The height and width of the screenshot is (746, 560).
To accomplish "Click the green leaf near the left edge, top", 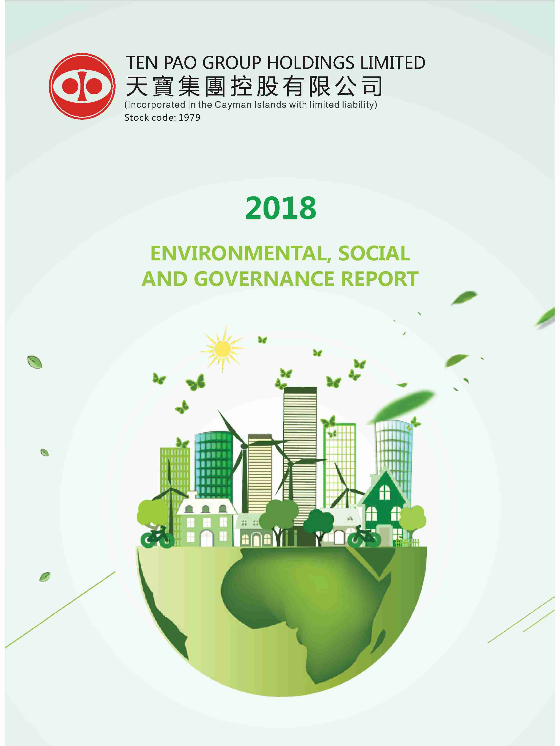I will [35, 362].
